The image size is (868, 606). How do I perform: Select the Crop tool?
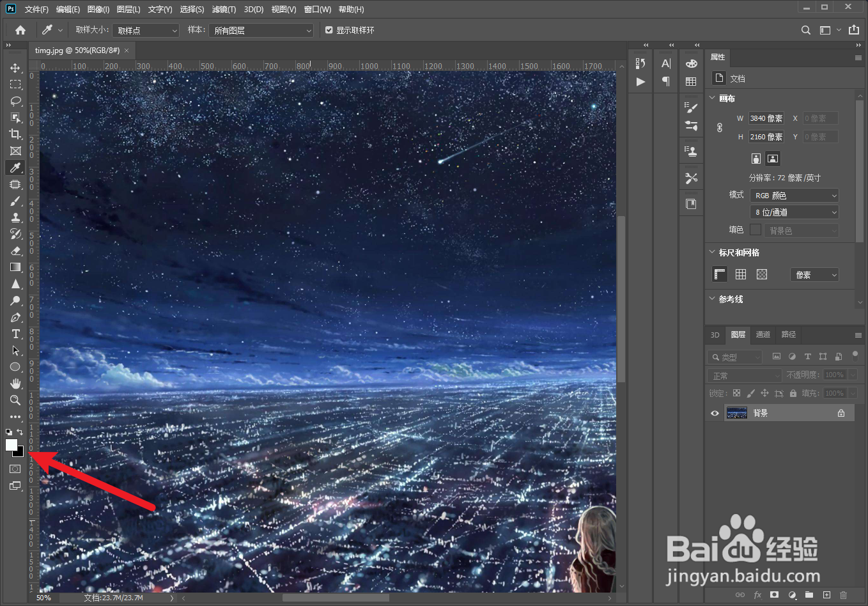pos(15,134)
